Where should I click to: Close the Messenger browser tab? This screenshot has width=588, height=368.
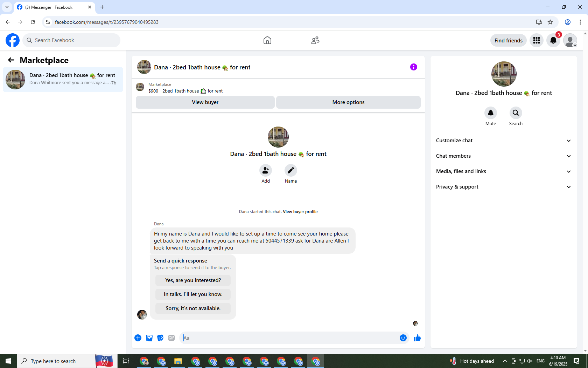point(90,7)
